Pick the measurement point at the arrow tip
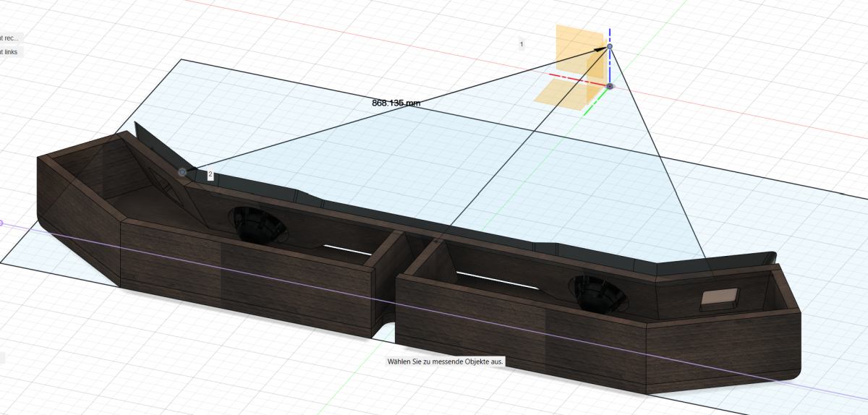 coord(610,47)
